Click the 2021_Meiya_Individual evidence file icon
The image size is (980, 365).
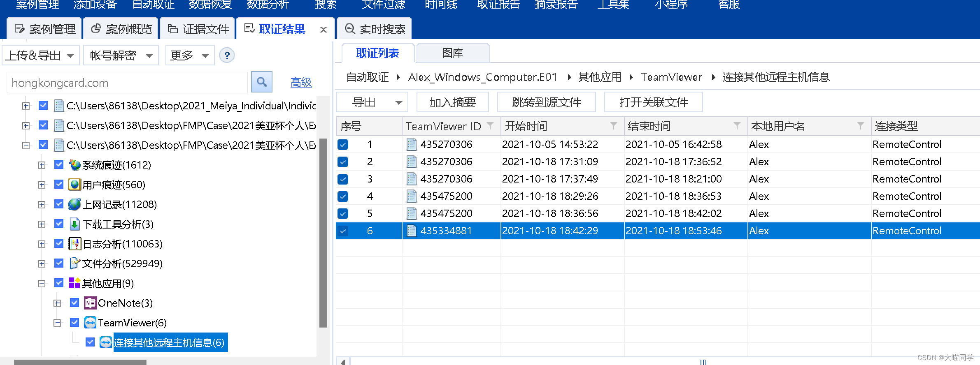(59, 106)
